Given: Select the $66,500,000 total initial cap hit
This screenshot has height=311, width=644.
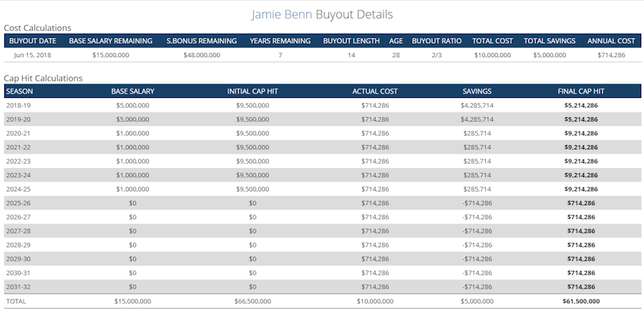Looking at the screenshot, I should [252, 301].
